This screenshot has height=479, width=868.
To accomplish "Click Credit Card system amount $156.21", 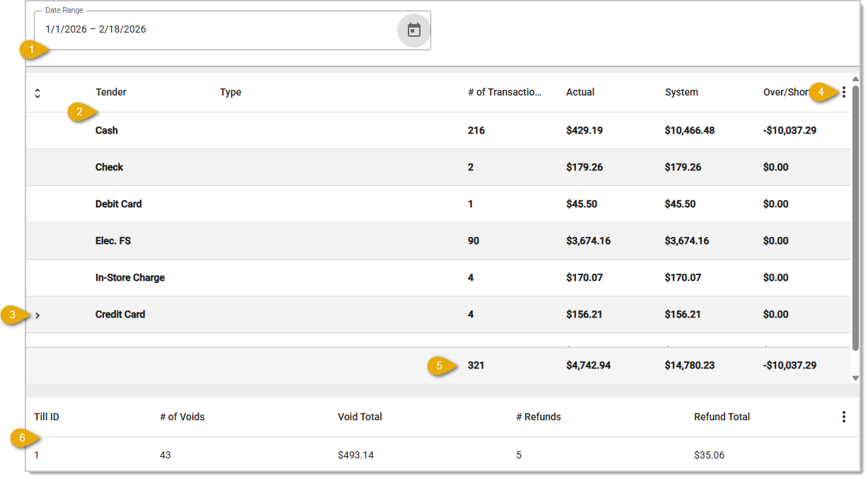I will (683, 314).
